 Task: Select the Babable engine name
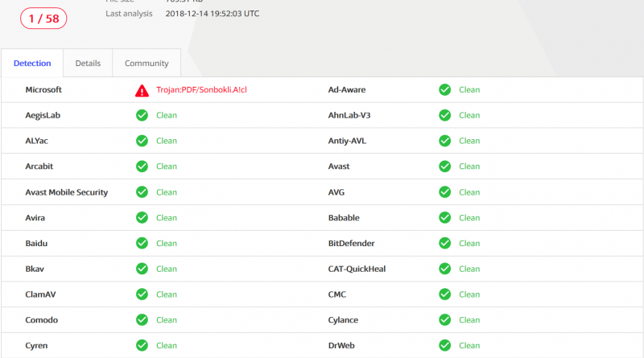(x=344, y=217)
